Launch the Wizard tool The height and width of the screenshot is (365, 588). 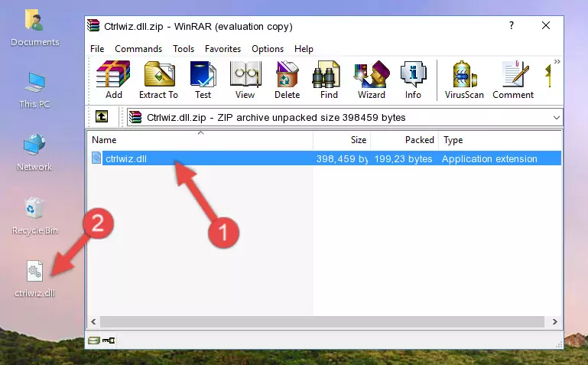click(372, 80)
